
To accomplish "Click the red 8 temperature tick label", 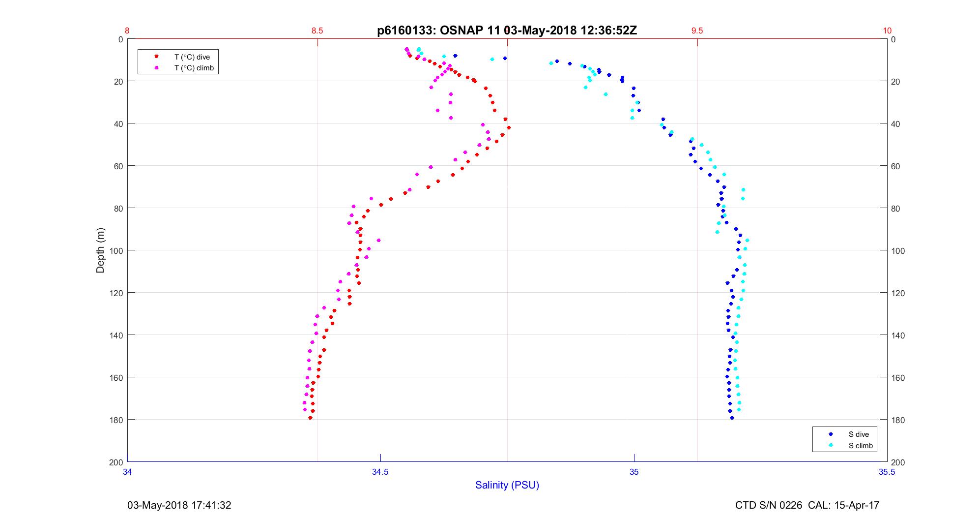I will [127, 31].
